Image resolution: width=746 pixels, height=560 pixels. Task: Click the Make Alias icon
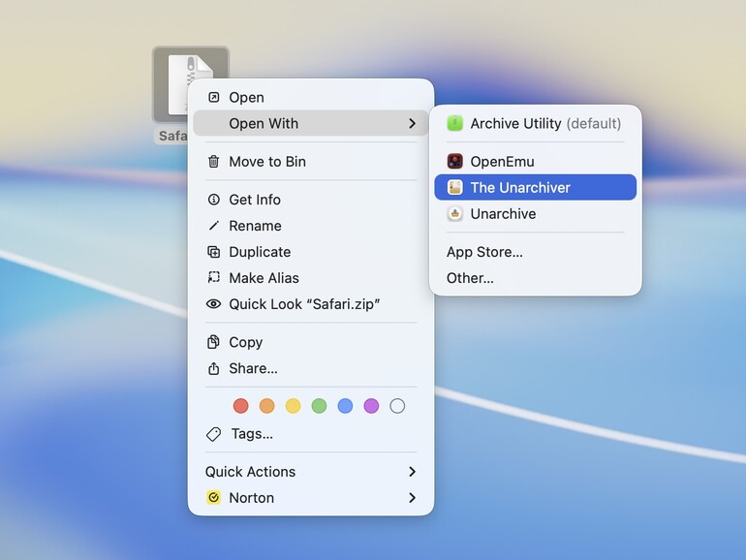click(213, 277)
